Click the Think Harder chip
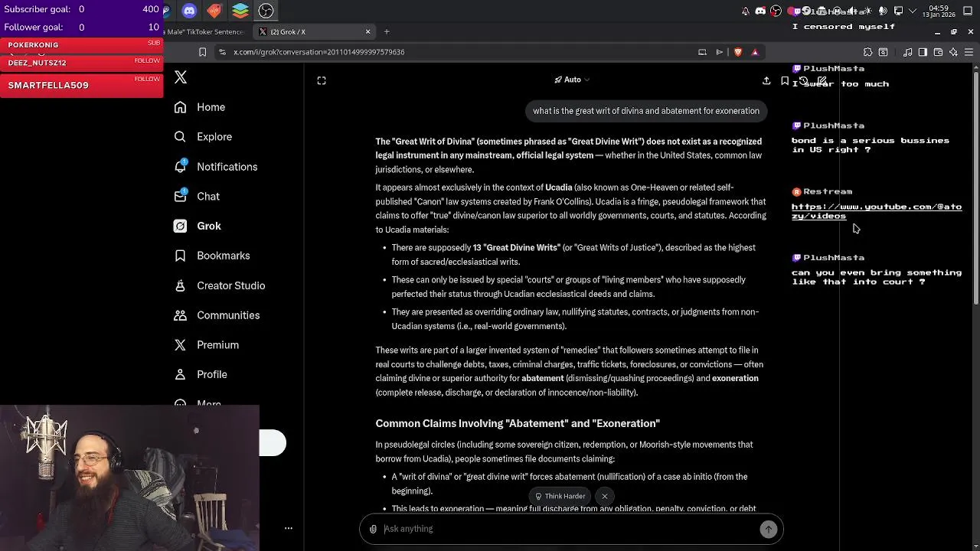This screenshot has height=551, width=980. tap(560, 496)
